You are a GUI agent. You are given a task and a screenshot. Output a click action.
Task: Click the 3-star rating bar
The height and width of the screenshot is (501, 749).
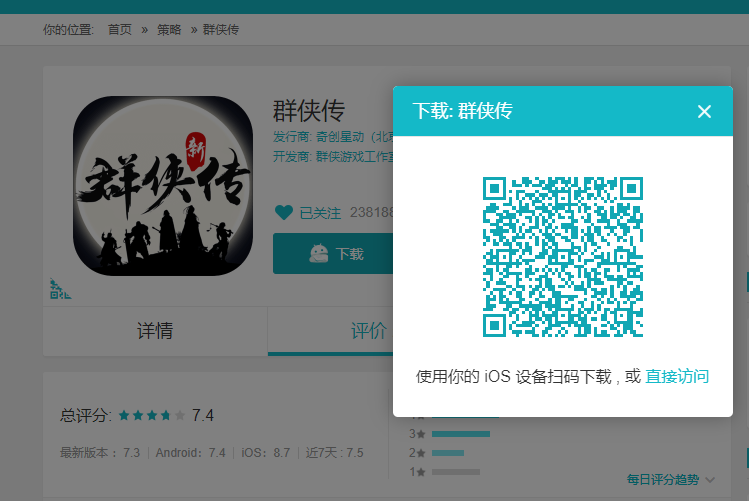click(x=460, y=434)
